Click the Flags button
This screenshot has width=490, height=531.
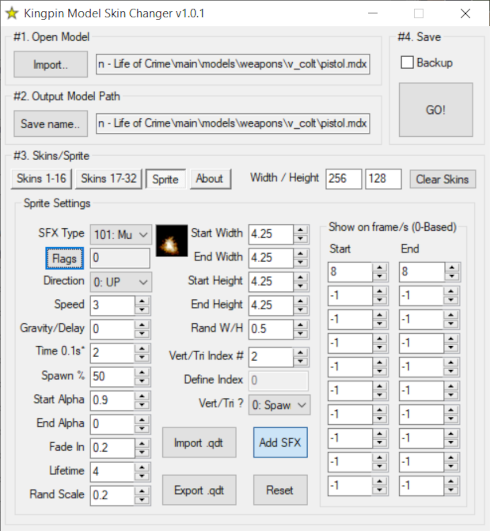[64, 258]
